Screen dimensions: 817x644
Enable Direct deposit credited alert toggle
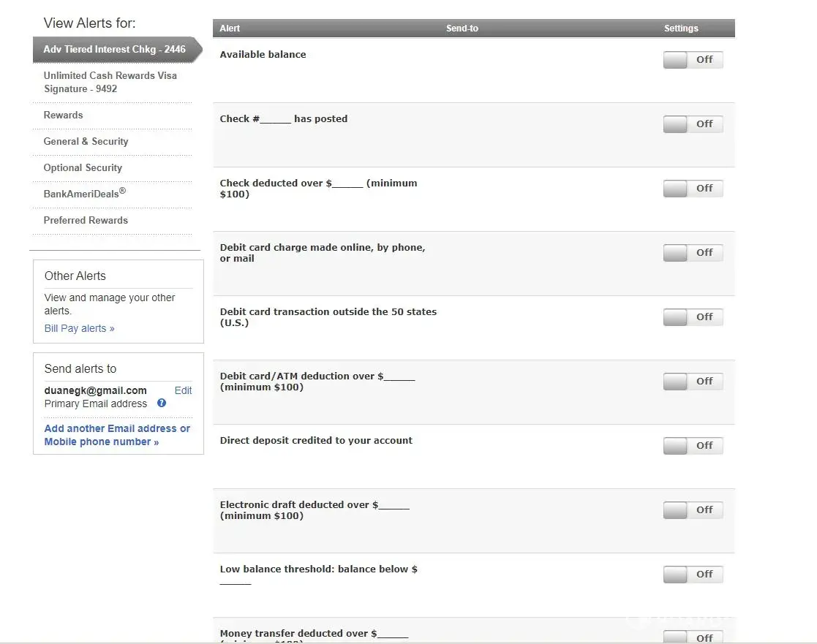[x=693, y=446]
